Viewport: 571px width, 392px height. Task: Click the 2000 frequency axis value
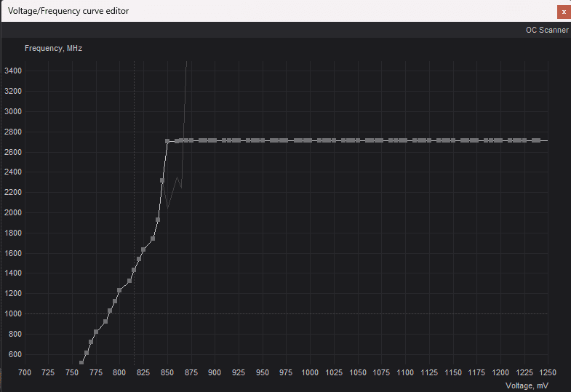click(13, 212)
